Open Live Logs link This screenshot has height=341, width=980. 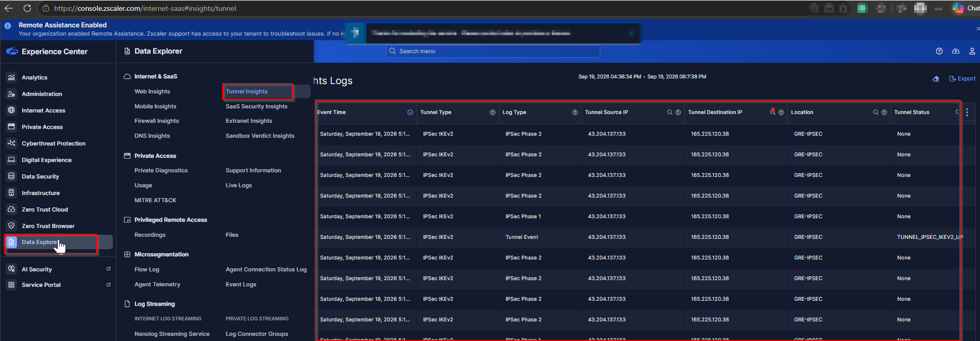(239, 185)
